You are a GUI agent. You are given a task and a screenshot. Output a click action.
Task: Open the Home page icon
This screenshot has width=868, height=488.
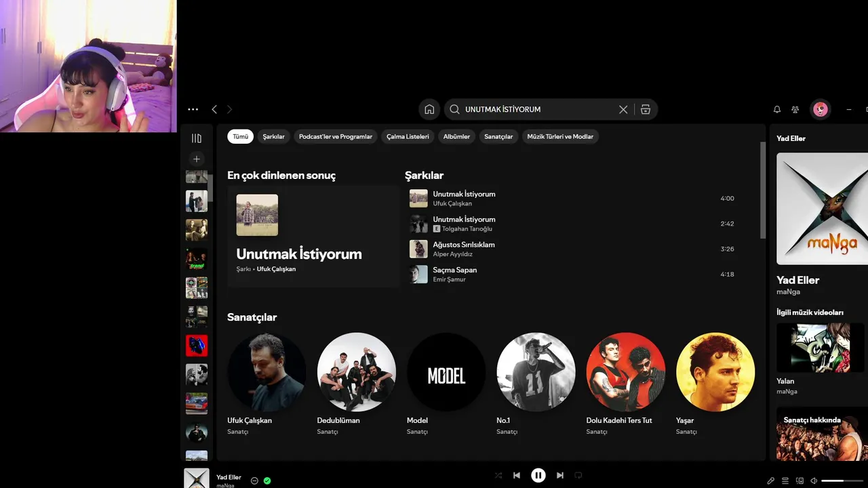pos(429,109)
